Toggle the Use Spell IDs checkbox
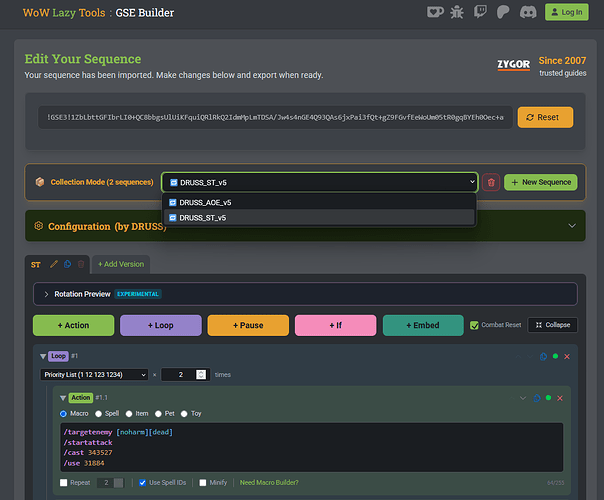604x500 pixels. click(x=142, y=483)
